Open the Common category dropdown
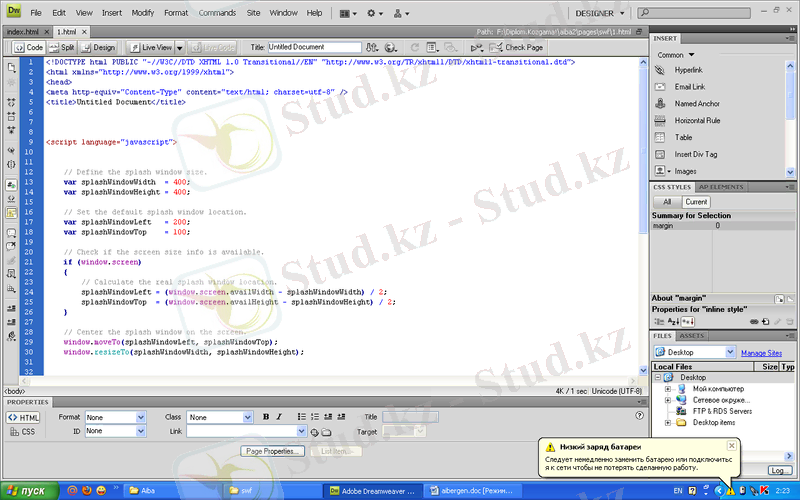The image size is (800, 500). click(676, 55)
